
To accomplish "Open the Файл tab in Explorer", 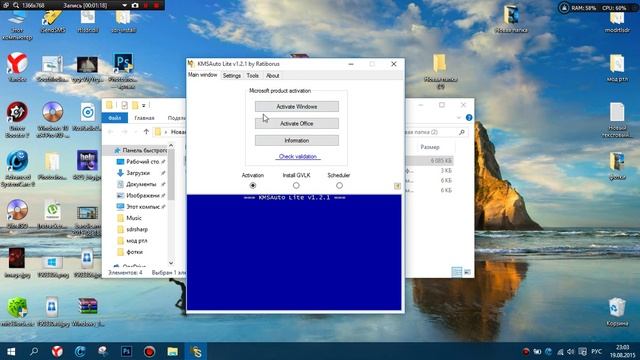I will [x=114, y=118].
